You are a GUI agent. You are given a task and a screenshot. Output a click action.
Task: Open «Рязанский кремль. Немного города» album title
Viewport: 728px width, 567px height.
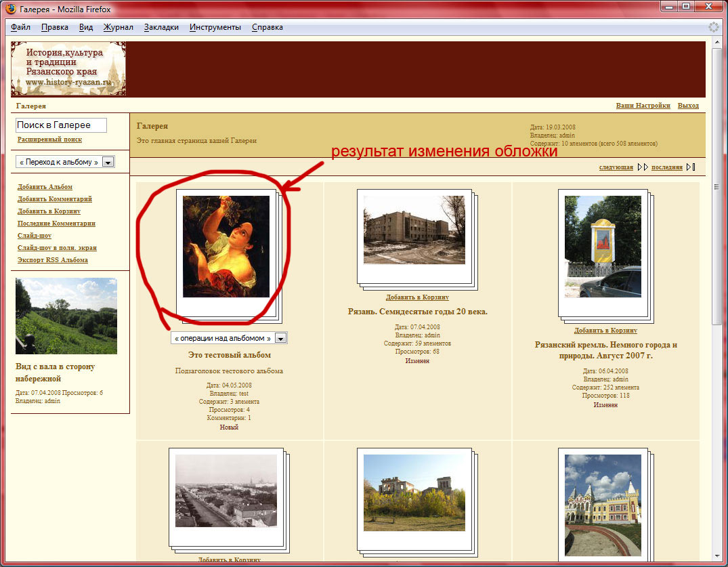click(x=606, y=350)
